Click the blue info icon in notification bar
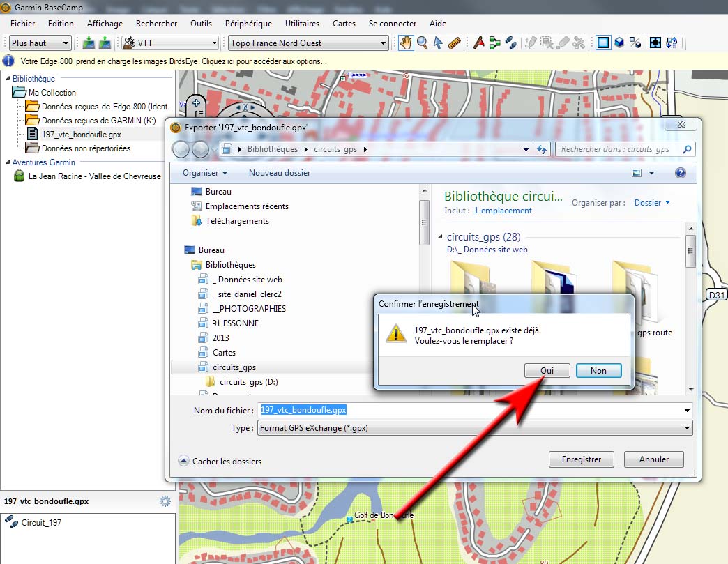Viewport: 728px width, 564px height. (x=8, y=61)
